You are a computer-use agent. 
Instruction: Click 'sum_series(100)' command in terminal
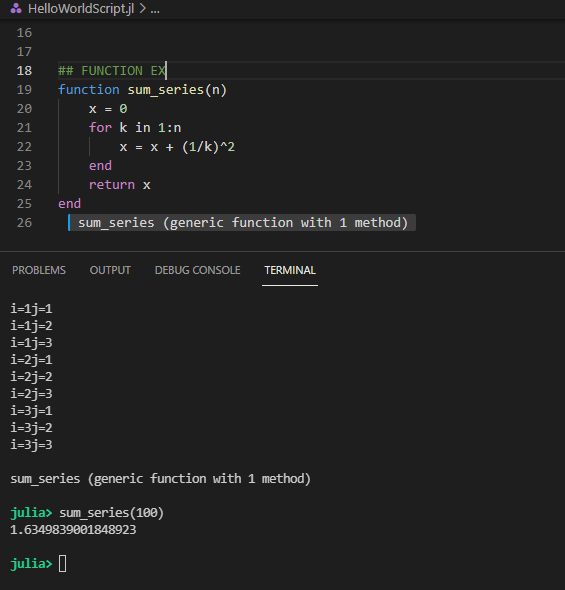pyautogui.click(x=111, y=513)
